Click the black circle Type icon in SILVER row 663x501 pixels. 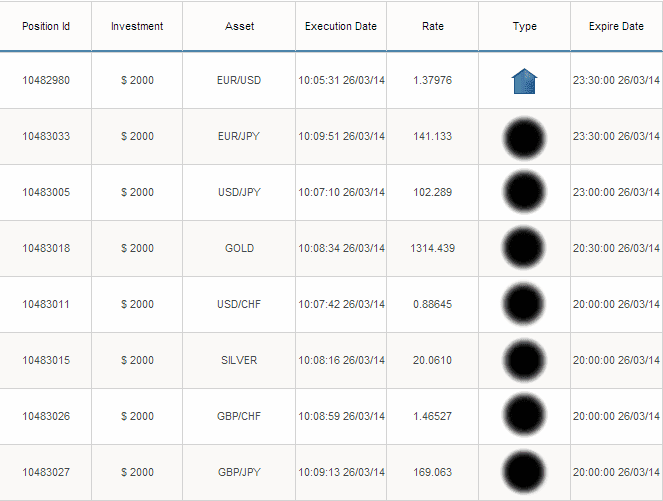[x=524, y=360]
